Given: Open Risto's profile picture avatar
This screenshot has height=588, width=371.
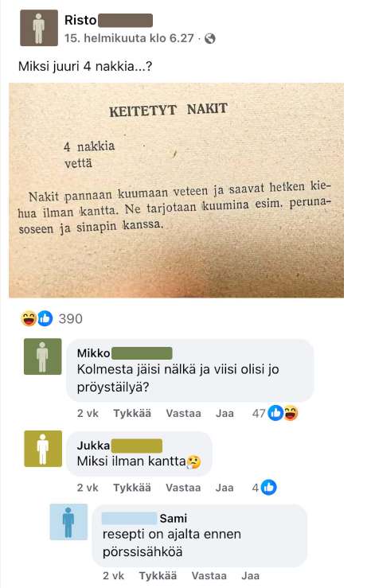Looking at the screenshot, I should [x=39, y=28].
